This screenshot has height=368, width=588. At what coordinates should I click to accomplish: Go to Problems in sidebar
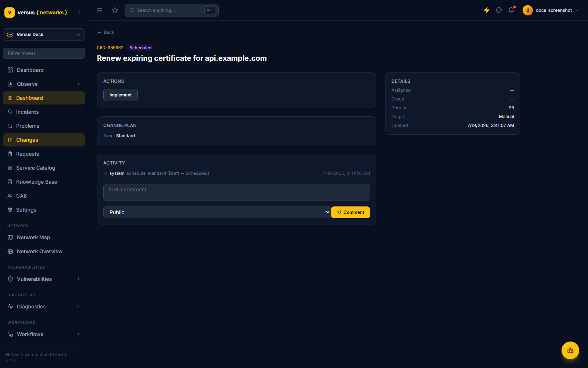click(x=44, y=126)
